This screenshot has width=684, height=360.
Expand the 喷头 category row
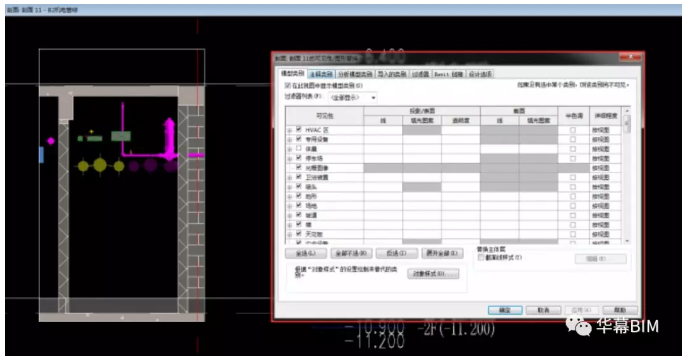[290, 187]
